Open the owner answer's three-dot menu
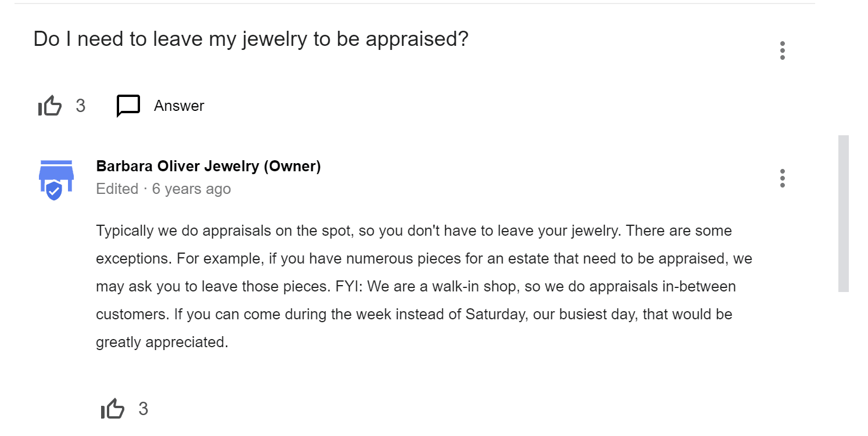868x436 pixels. (x=783, y=178)
